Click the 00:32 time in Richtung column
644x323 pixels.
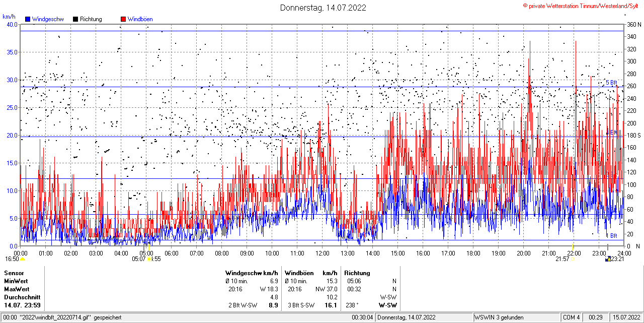click(x=354, y=289)
